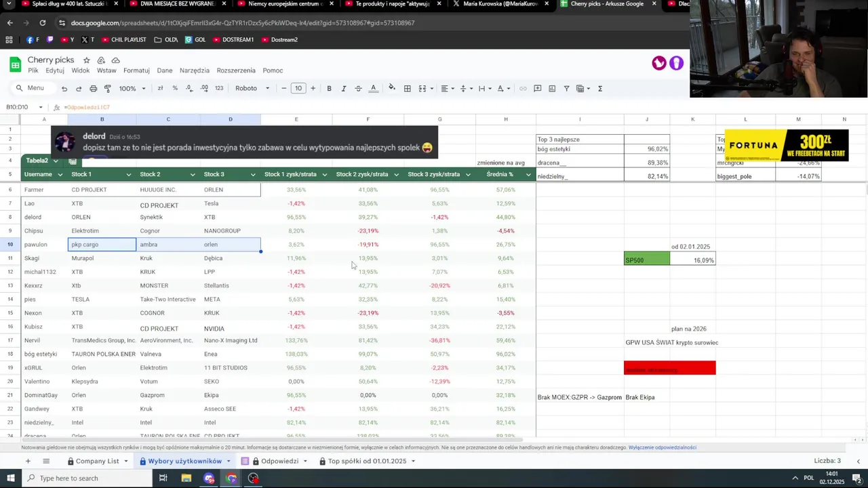Open the Widok menu
This screenshot has height=488, width=868.
81,70
